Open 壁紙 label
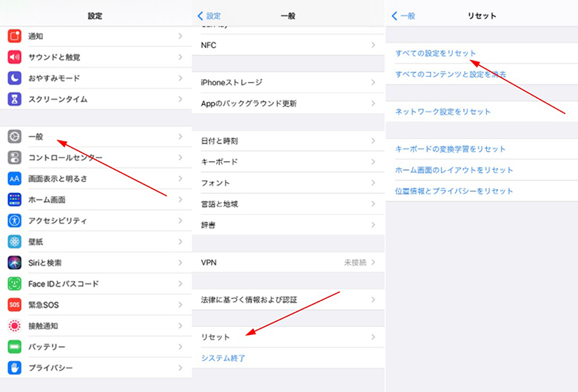The height and width of the screenshot is (392, 578). (36, 242)
